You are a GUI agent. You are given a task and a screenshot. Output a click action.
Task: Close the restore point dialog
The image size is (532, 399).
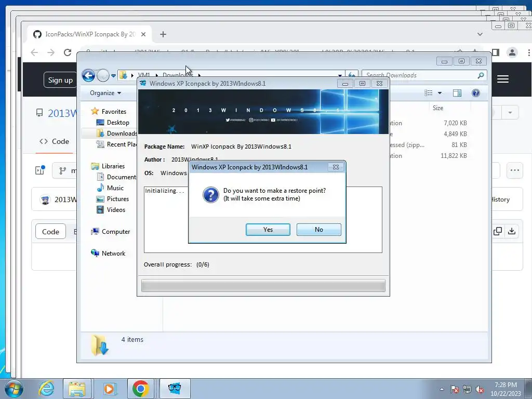point(336,167)
